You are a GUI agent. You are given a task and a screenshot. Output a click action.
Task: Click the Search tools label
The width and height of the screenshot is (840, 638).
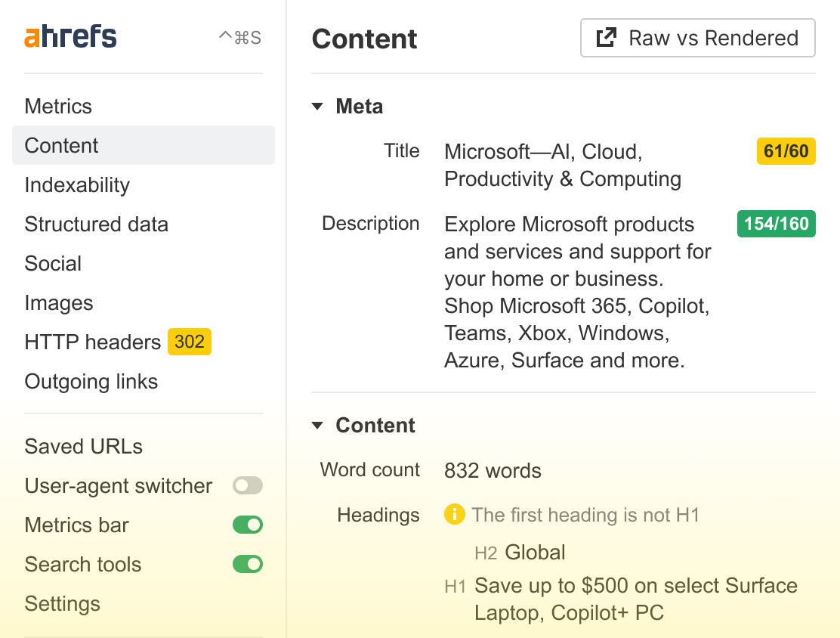(x=83, y=564)
